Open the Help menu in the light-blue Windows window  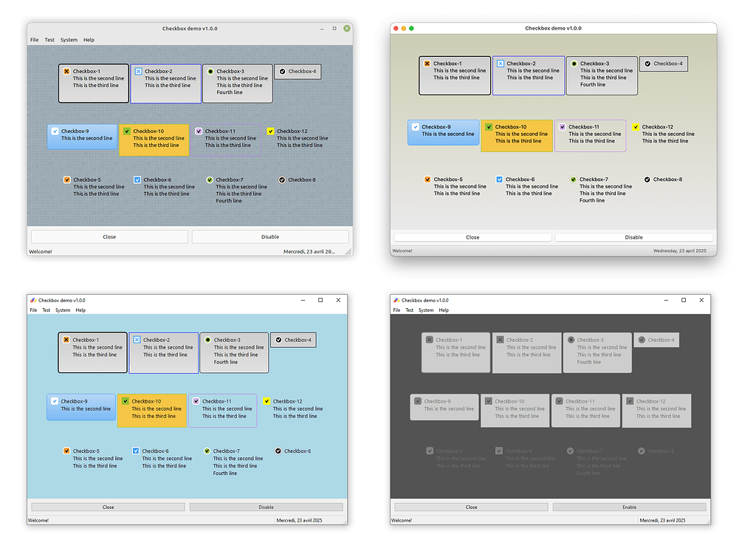click(80, 310)
